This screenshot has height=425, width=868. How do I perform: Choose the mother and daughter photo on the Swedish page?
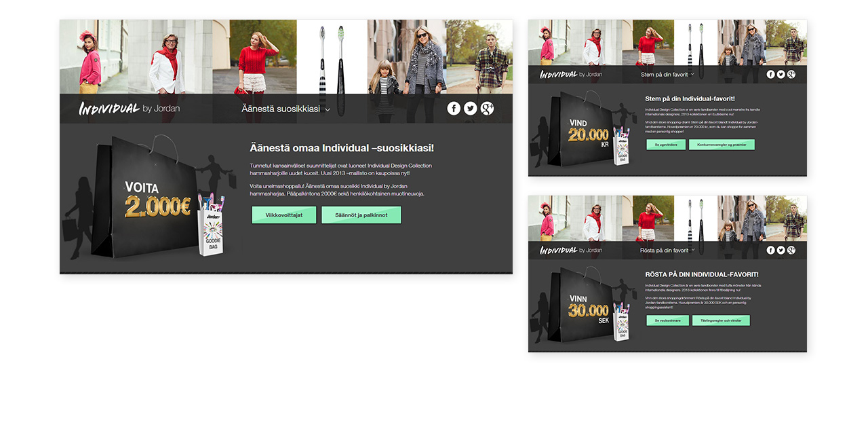pyautogui.click(x=742, y=219)
